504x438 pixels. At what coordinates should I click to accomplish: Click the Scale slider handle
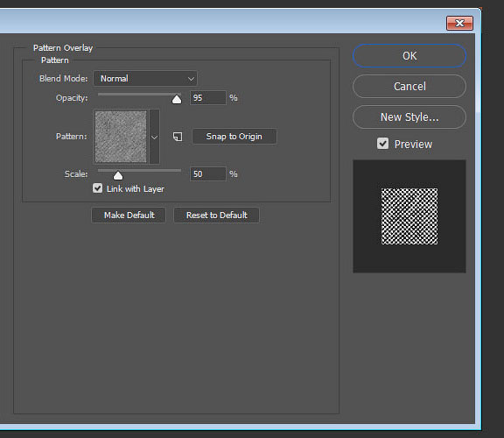(118, 175)
